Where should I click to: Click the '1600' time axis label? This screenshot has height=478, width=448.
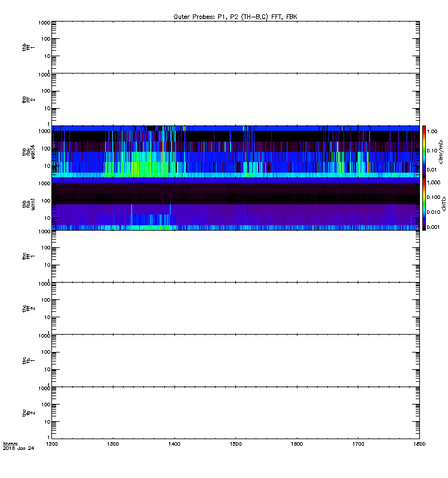click(297, 444)
